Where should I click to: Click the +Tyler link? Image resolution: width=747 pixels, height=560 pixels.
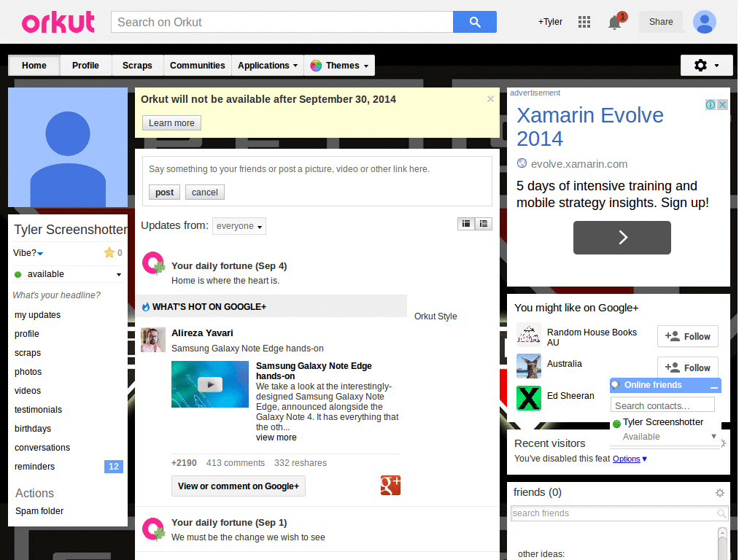click(x=550, y=22)
